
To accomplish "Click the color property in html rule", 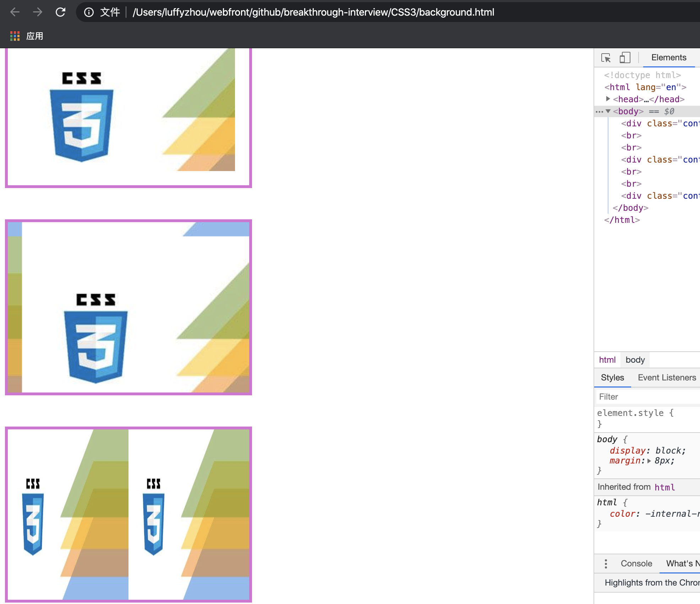I will pos(622,514).
